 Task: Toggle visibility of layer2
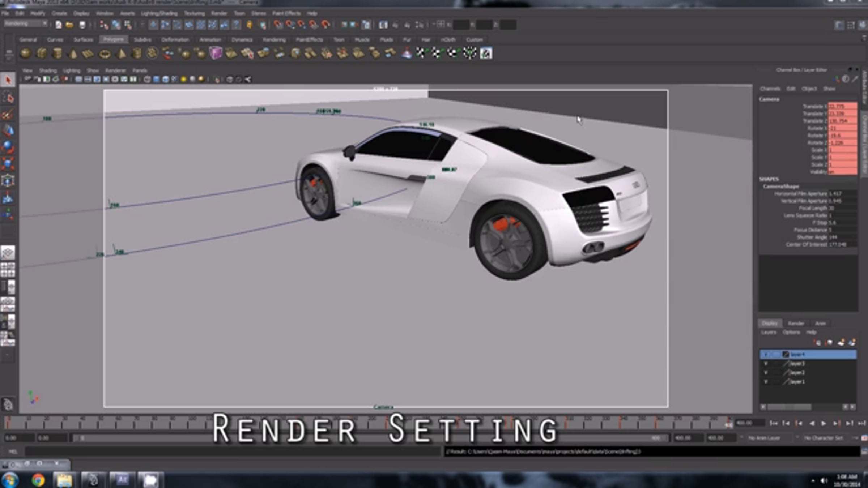click(x=766, y=373)
